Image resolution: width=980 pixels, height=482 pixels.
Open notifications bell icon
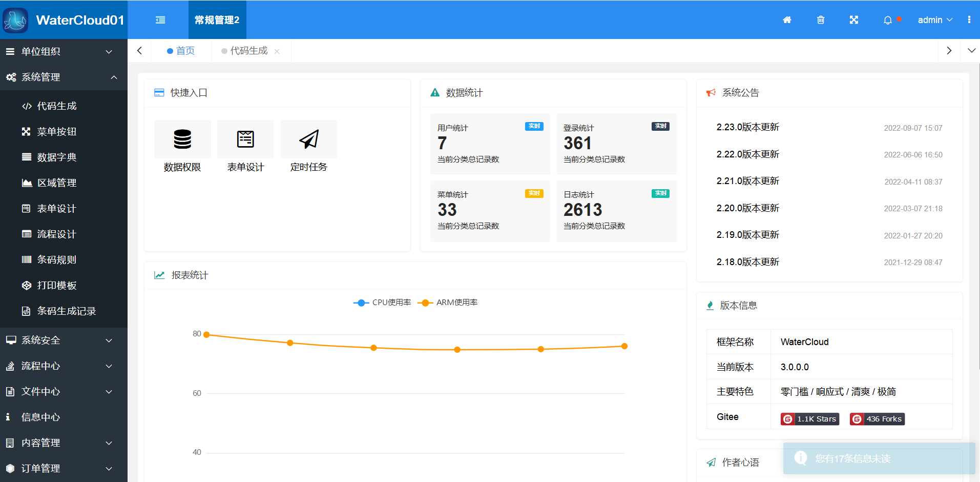tap(888, 20)
